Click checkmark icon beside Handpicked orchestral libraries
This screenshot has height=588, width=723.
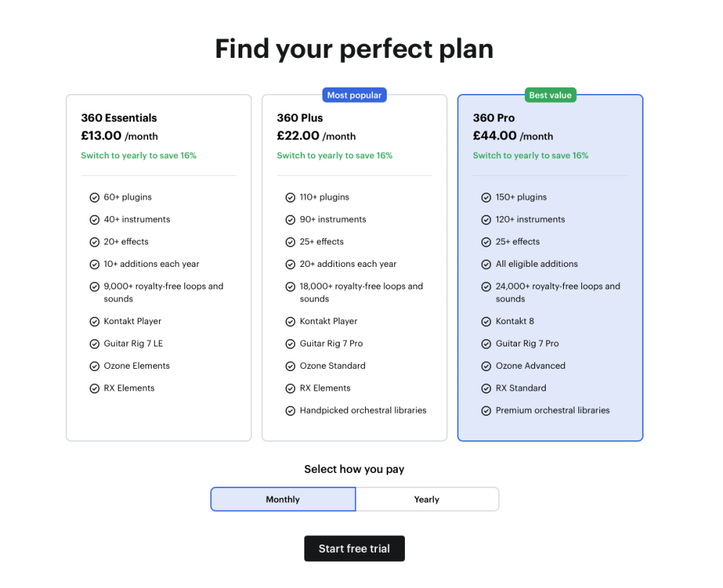(290, 411)
